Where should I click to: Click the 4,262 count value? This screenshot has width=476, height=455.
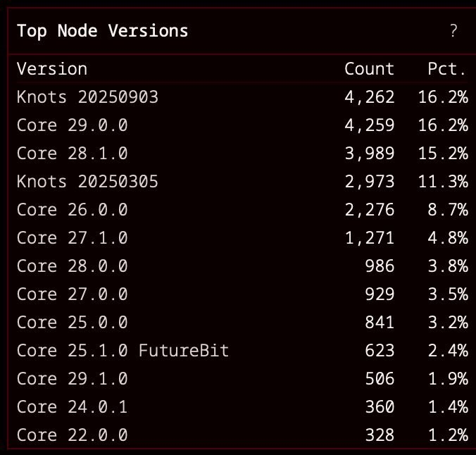(370, 97)
